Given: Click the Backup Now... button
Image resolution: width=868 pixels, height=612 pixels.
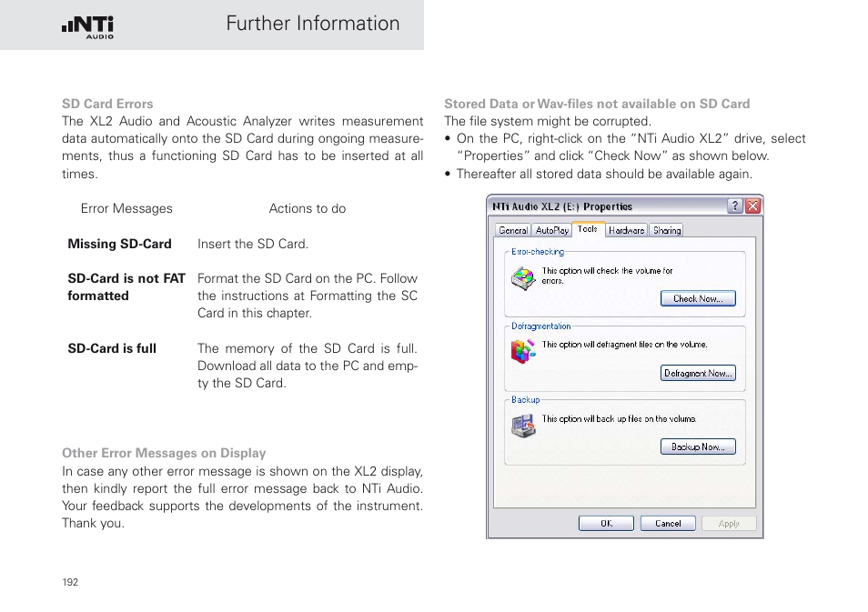Looking at the screenshot, I should coord(698,446).
